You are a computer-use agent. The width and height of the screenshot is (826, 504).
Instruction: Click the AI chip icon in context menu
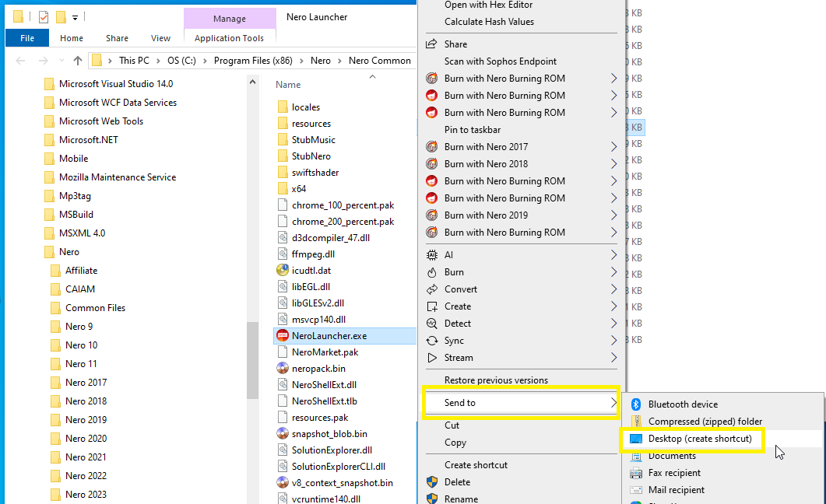pos(431,255)
